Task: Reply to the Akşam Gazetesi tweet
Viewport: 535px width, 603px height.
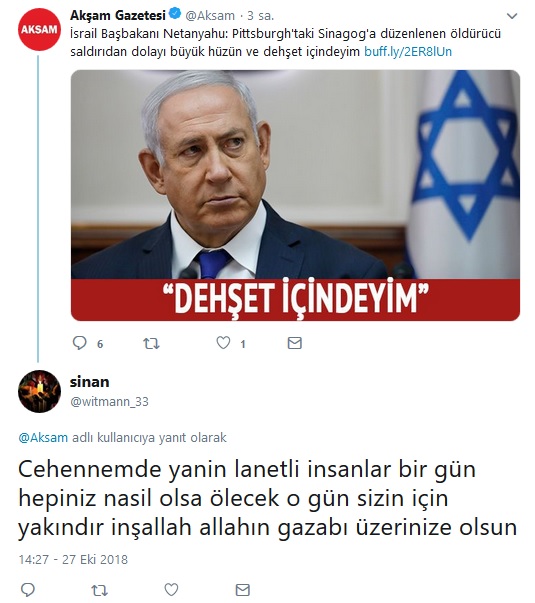Action: 80,343
